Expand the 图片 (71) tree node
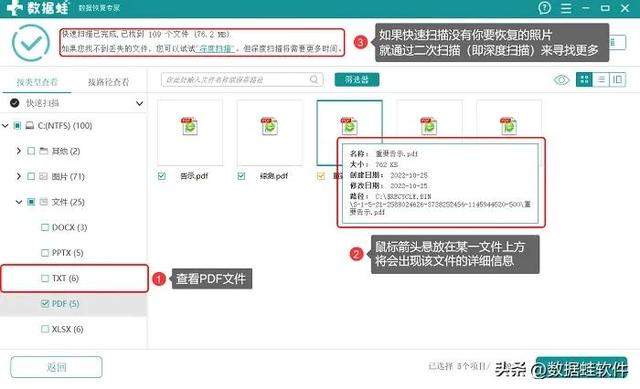The image size is (640, 389). 19,176
